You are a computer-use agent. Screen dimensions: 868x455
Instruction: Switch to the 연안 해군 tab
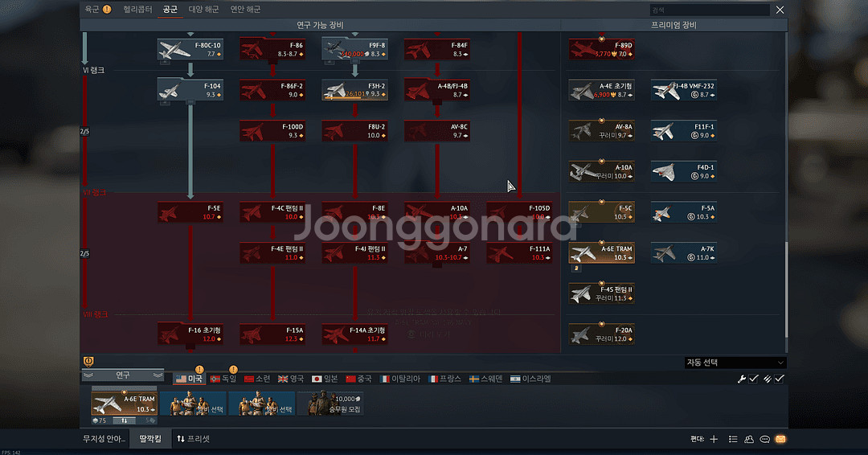pyautogui.click(x=245, y=10)
